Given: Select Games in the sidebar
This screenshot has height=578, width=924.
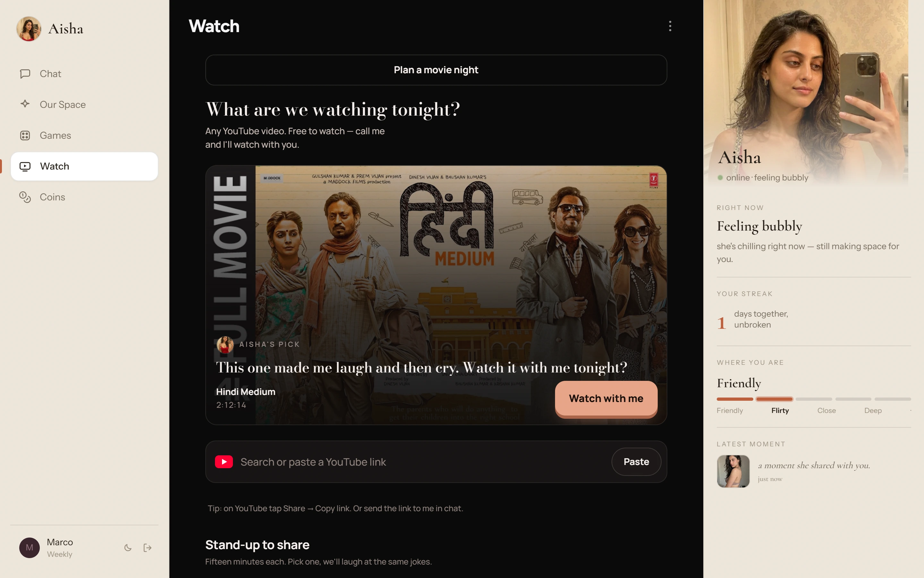Looking at the screenshot, I should click(x=84, y=135).
